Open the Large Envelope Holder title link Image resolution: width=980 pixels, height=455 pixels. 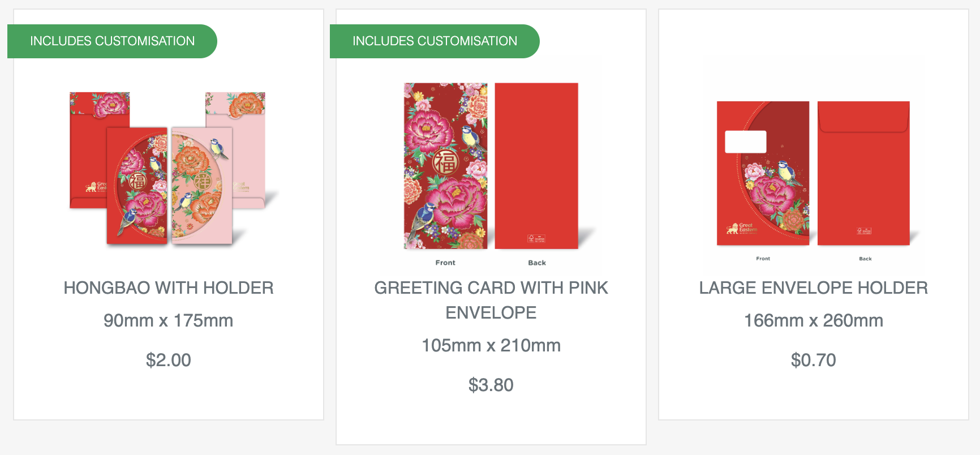click(813, 288)
